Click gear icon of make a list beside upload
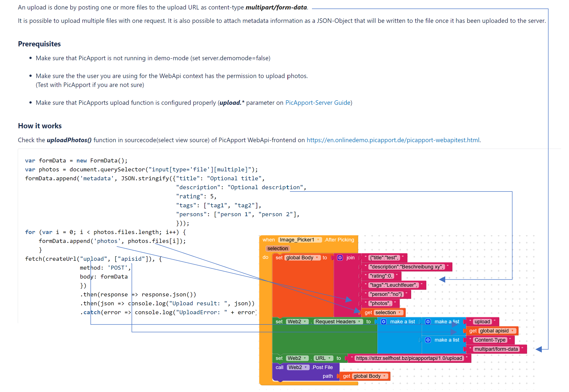569x392 pixels. [x=428, y=321]
